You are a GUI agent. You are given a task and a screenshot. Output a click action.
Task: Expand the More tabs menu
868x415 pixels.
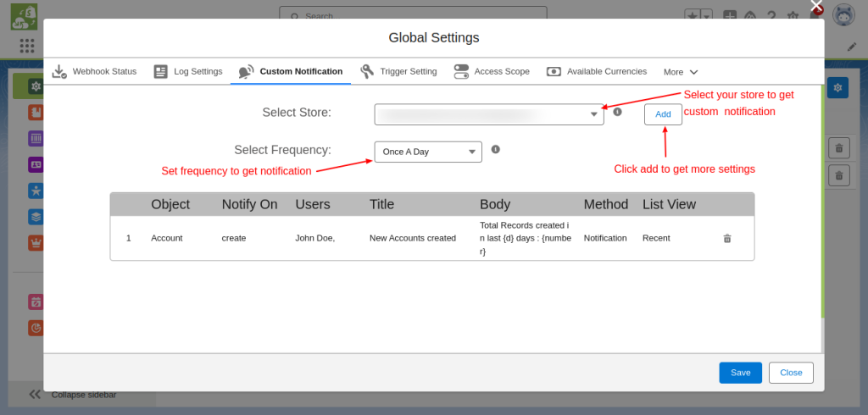[681, 72]
